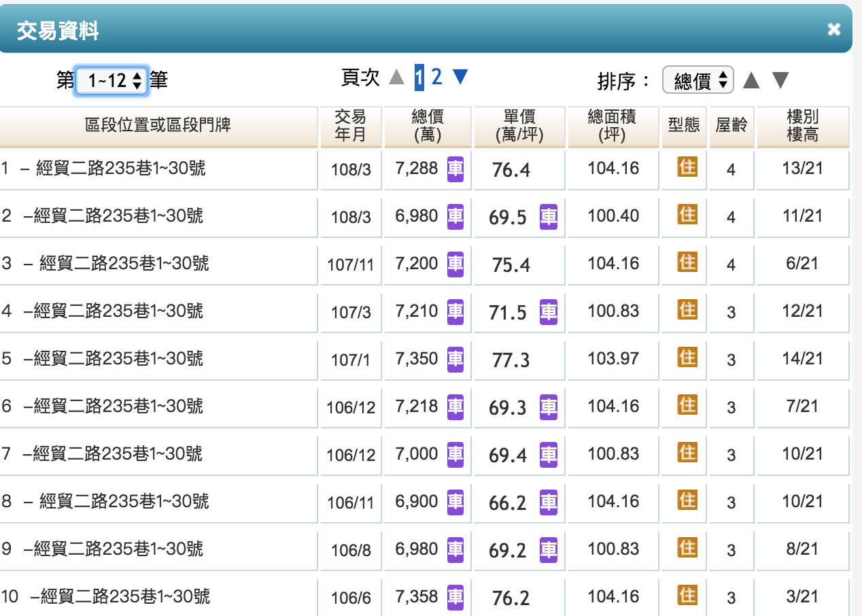This screenshot has width=862, height=616.
Task: Close the 交易資料 panel
Action: point(833,29)
